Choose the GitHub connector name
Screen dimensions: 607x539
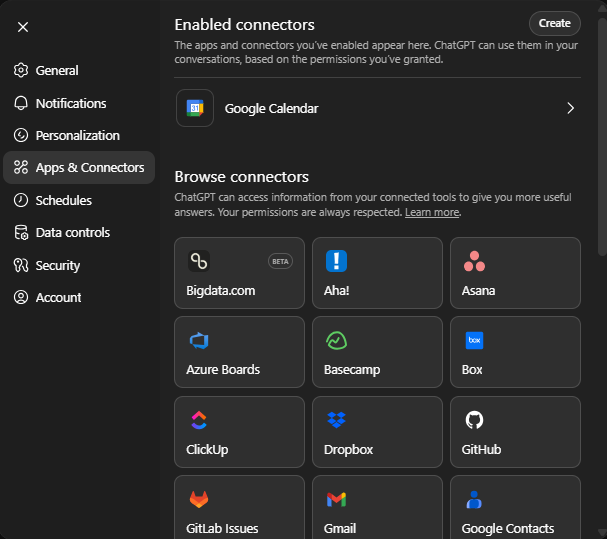tap(481, 449)
